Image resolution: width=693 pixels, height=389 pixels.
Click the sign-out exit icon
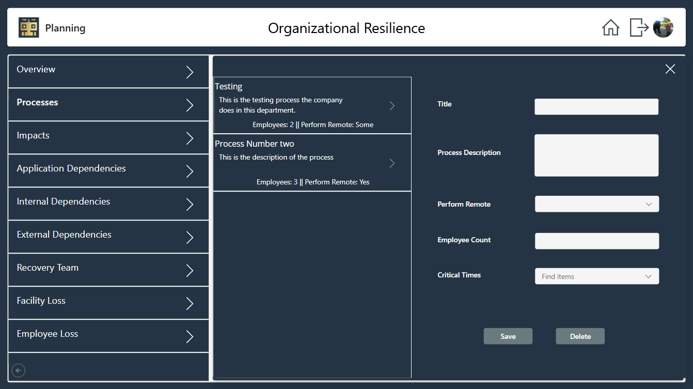pos(639,27)
